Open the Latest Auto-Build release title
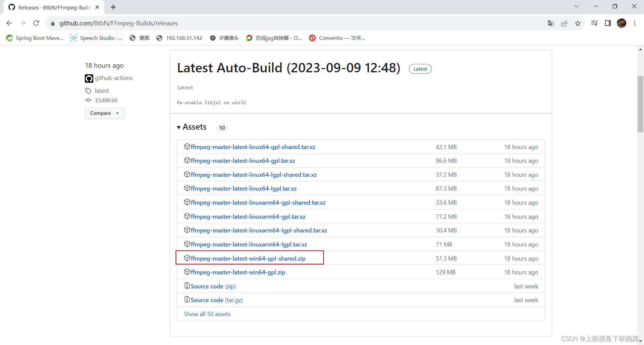644x345 pixels. (289, 68)
